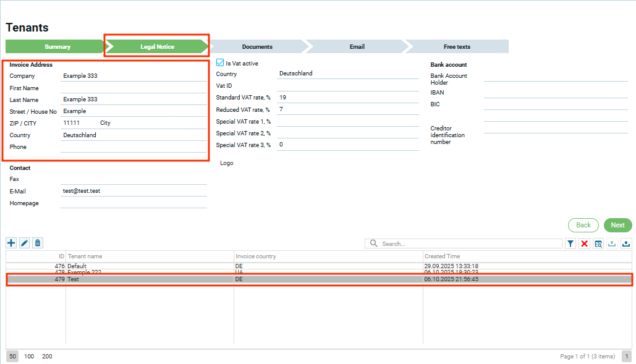Open the Invoice Address Country field

133,135
